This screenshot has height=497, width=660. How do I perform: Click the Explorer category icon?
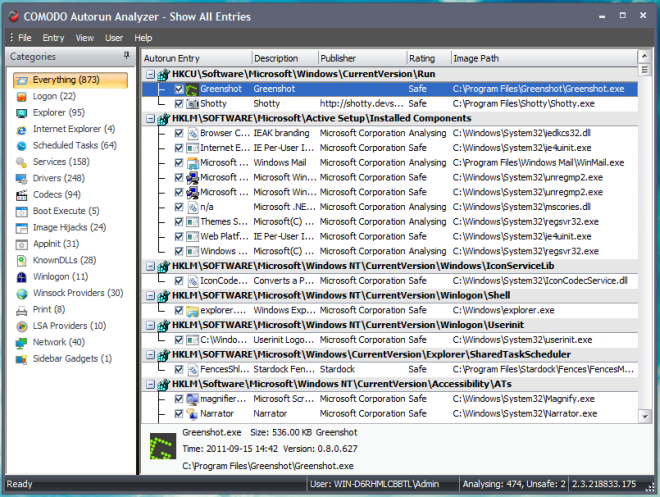coord(22,113)
